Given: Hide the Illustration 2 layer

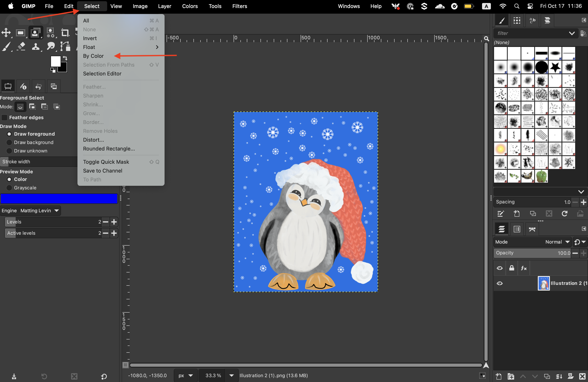Looking at the screenshot, I should 499,283.
